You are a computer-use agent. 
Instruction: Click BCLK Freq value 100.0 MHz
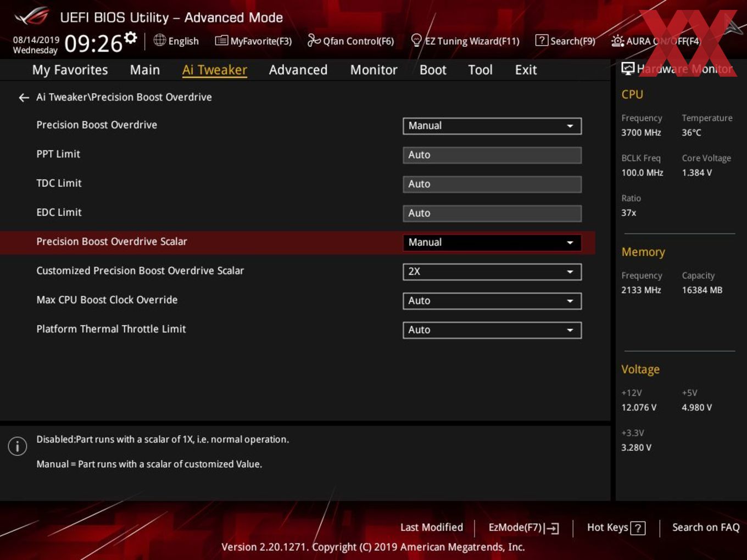(642, 172)
